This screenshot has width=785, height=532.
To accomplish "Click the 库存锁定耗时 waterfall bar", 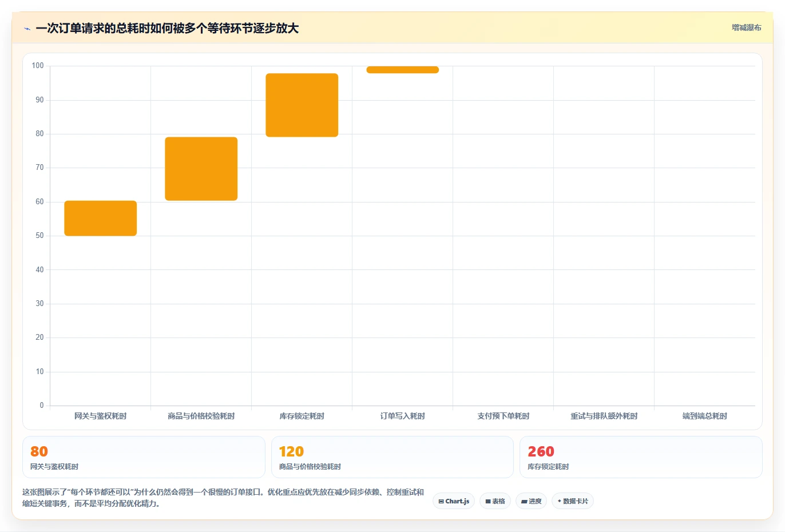I will tap(302, 105).
